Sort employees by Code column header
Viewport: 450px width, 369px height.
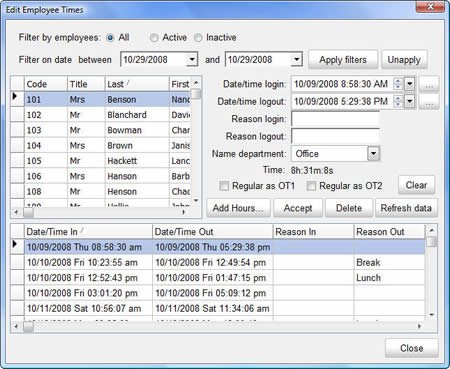(x=46, y=84)
